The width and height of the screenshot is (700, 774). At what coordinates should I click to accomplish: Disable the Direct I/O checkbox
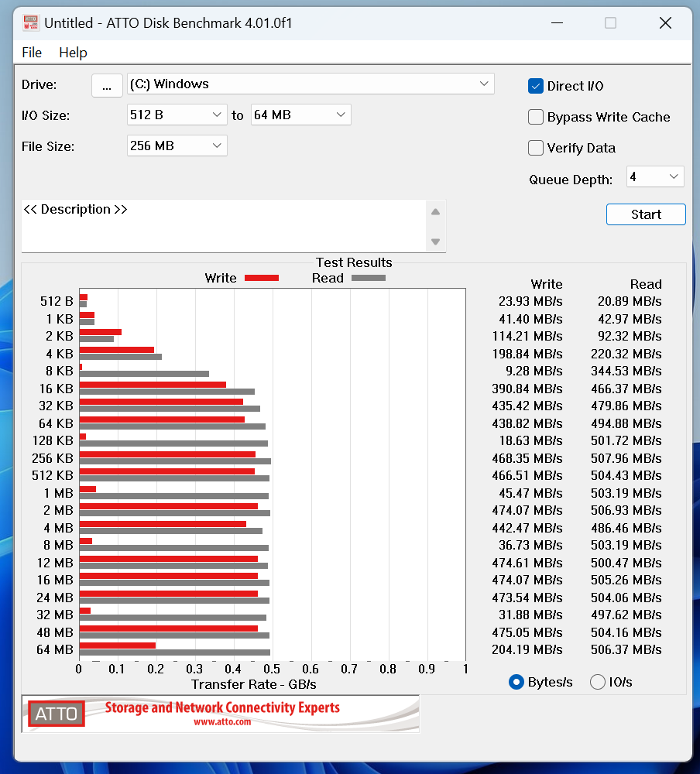coord(536,86)
